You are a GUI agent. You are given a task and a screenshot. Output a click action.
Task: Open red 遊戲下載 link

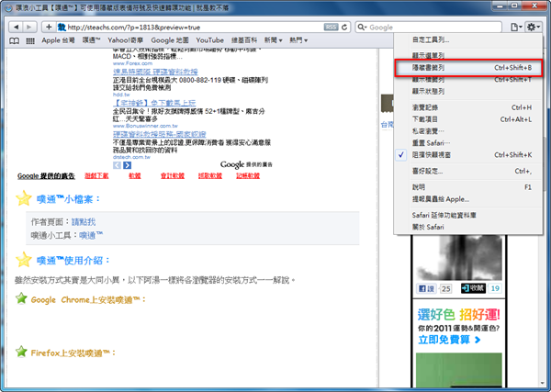click(96, 175)
